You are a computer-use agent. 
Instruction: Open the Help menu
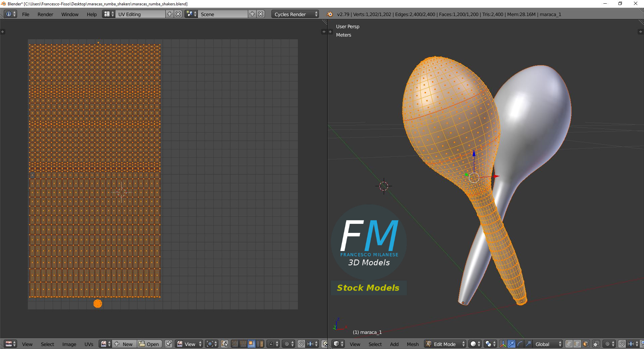click(x=92, y=14)
